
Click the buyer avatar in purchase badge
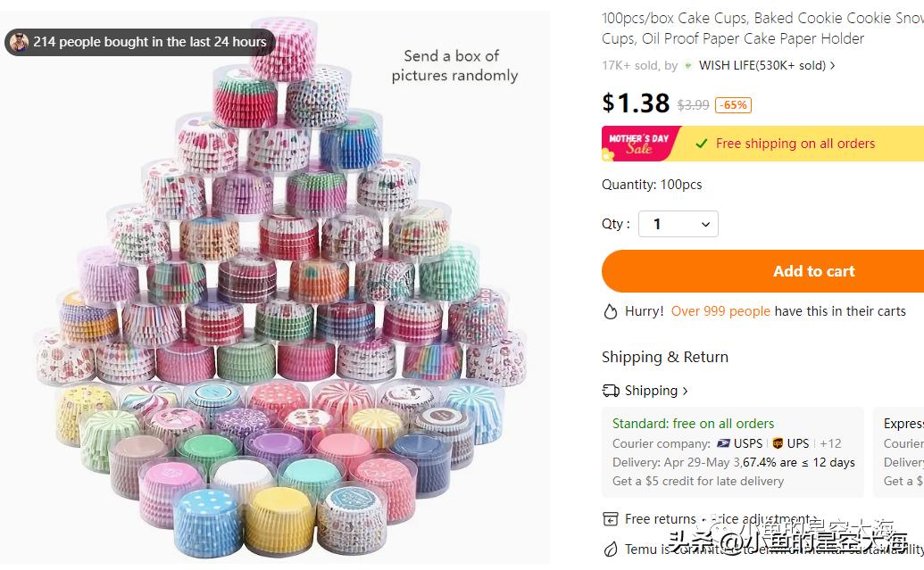[x=19, y=42]
